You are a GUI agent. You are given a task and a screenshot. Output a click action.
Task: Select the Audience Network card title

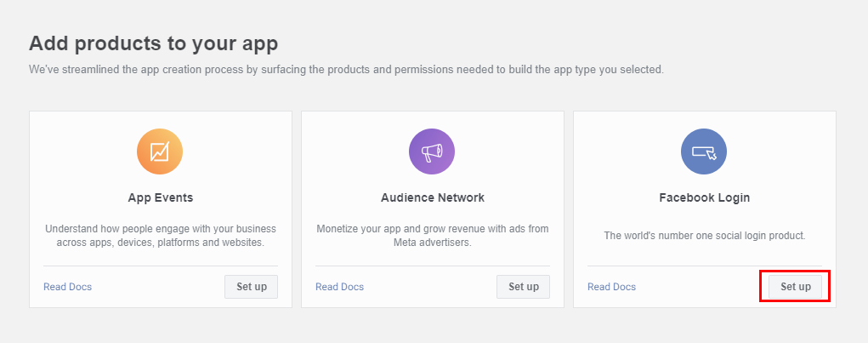pos(433,197)
